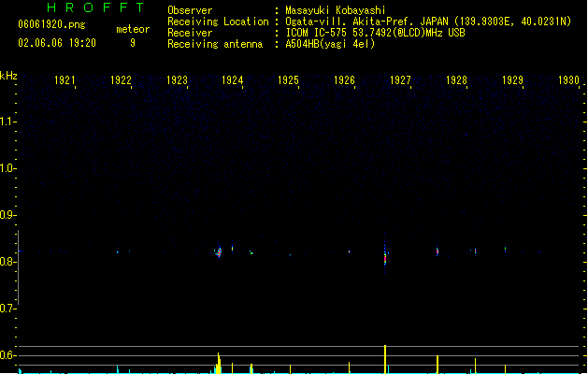Screen dimensions: 588x374
Task: Click the 1927 time axis label
Action: 400,79
